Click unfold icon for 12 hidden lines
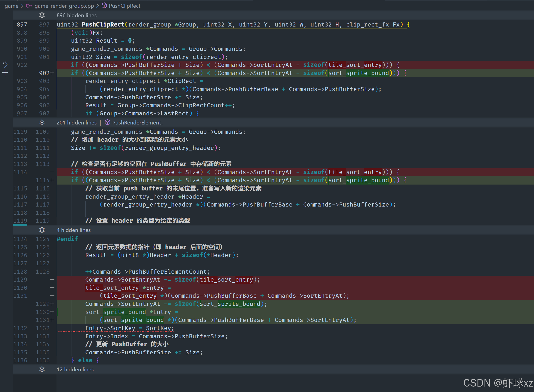The image size is (534, 392). coord(42,370)
